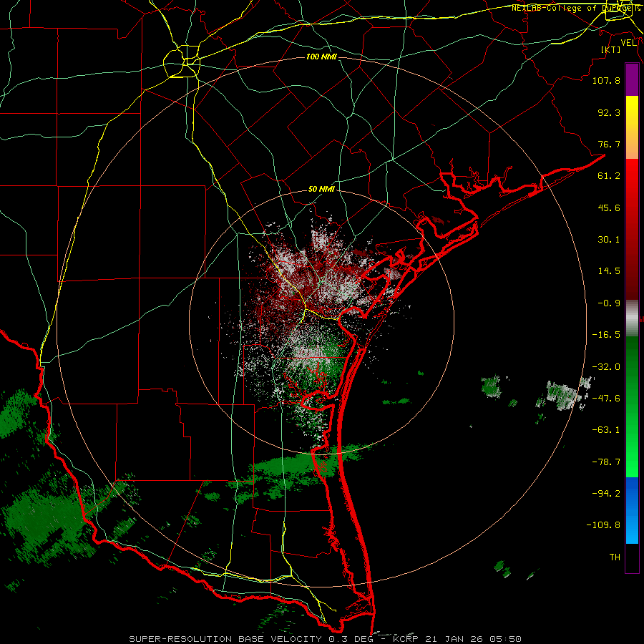The height and width of the screenshot is (644, 644).
Task: Select the 61.2 scale value
Action: pos(609,176)
